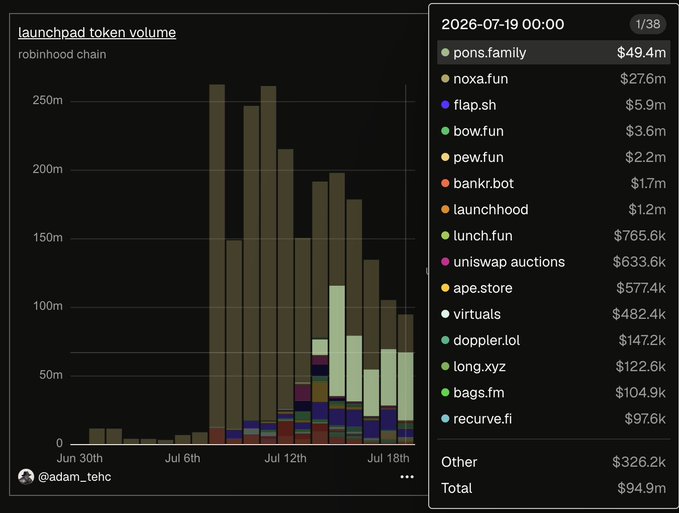The height and width of the screenshot is (513, 679).
Task: Select the pons.family legend row
Action: point(553,52)
